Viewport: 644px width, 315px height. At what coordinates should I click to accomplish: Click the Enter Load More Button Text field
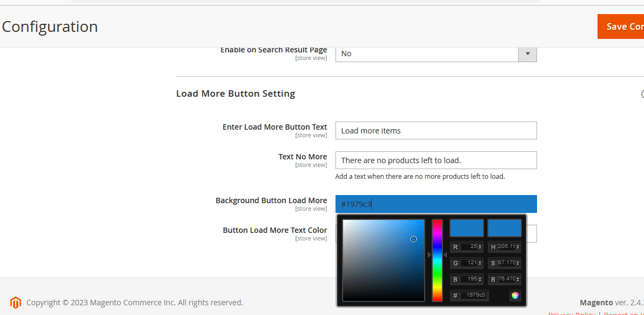435,131
